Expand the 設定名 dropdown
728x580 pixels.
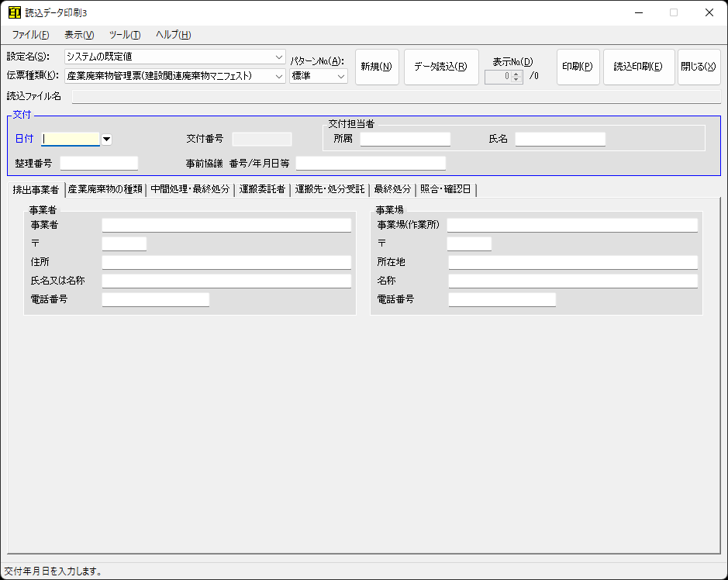[x=279, y=57]
